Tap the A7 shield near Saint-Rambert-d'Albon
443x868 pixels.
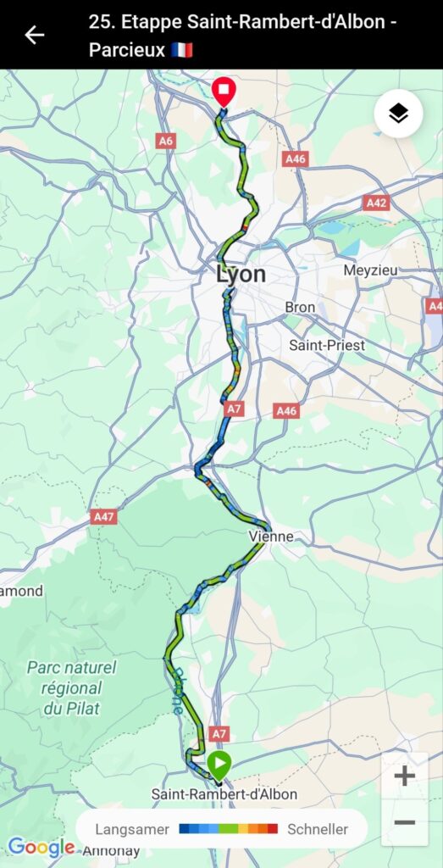219,734
